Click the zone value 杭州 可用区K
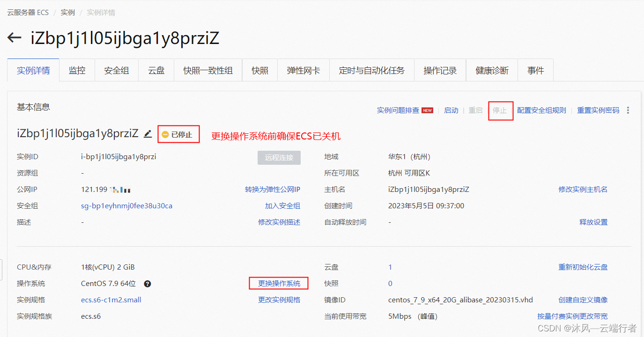644x337 pixels. [x=409, y=173]
